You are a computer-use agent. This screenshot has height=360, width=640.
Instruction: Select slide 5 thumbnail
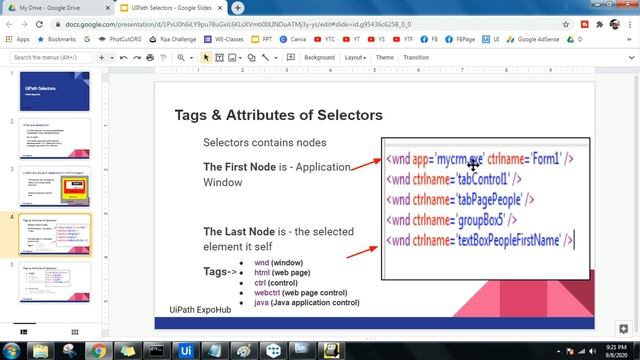(55, 282)
